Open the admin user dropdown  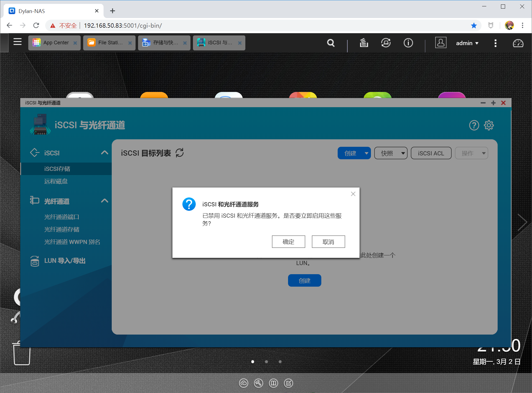pyautogui.click(x=467, y=43)
